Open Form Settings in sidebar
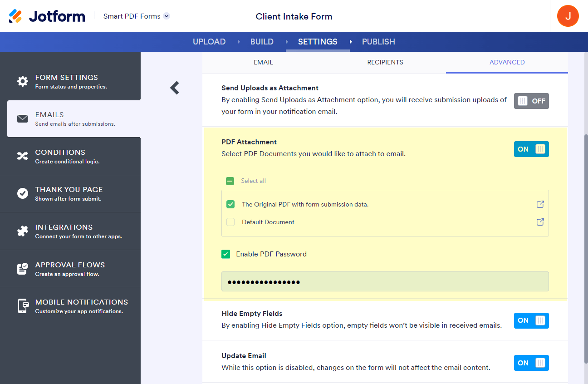The height and width of the screenshot is (384, 588). pos(70,81)
